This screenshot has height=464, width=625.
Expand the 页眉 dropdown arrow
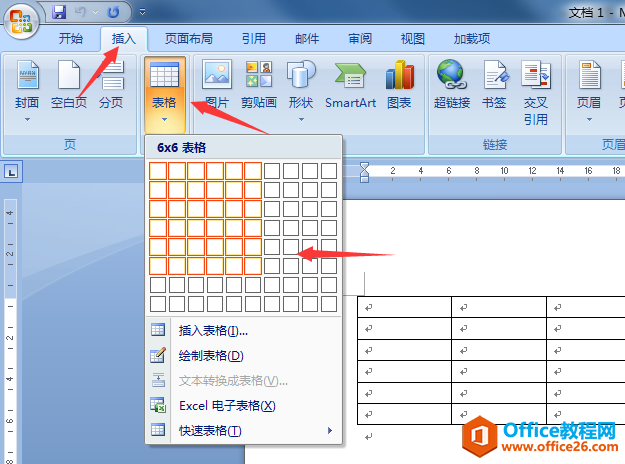[589, 119]
